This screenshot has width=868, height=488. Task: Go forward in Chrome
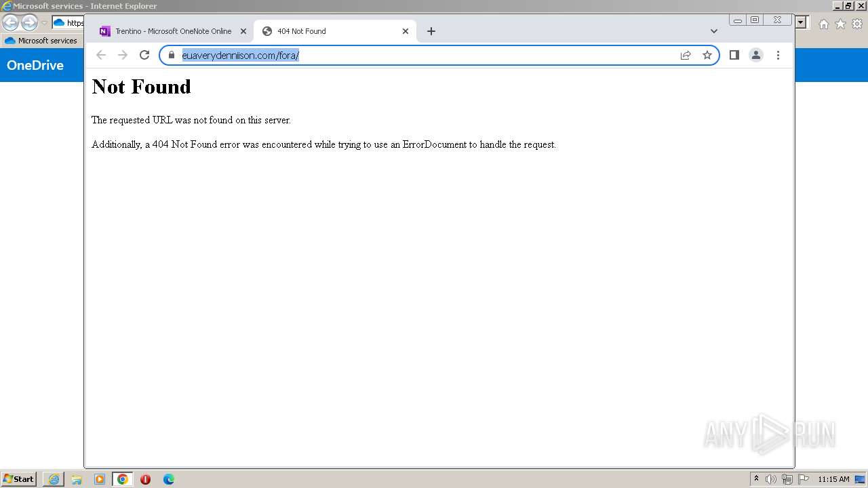click(x=123, y=55)
